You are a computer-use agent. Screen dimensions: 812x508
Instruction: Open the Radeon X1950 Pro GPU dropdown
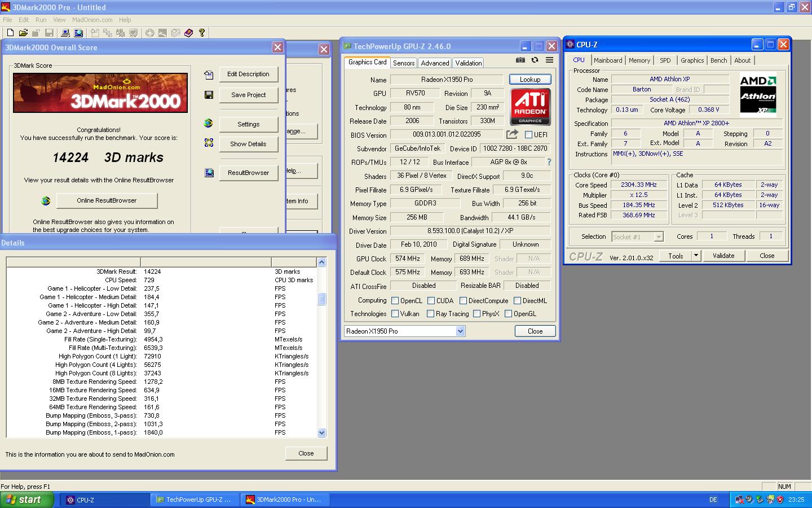(x=461, y=331)
